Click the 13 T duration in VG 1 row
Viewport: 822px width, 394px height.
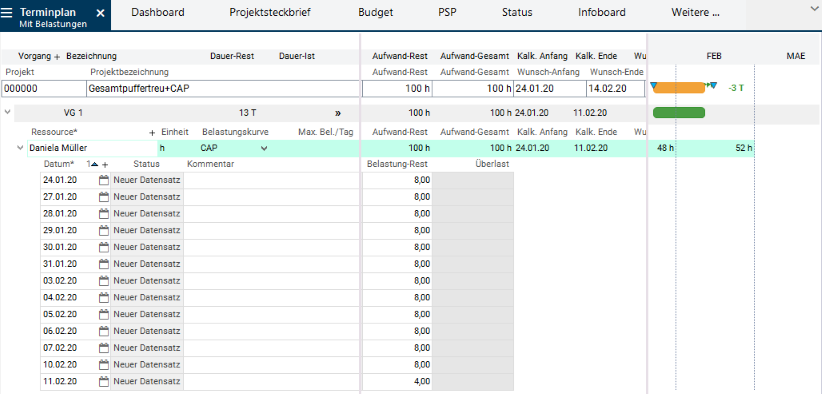tap(247, 113)
